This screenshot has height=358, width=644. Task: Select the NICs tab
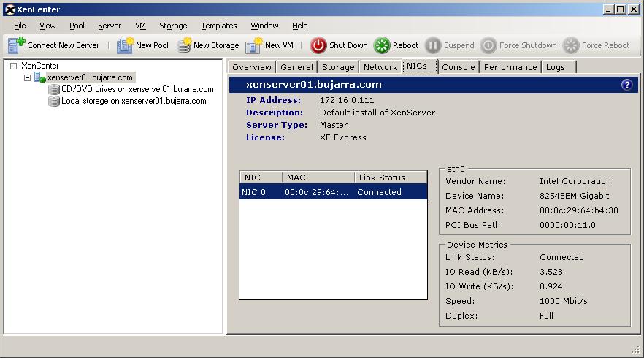(x=420, y=66)
